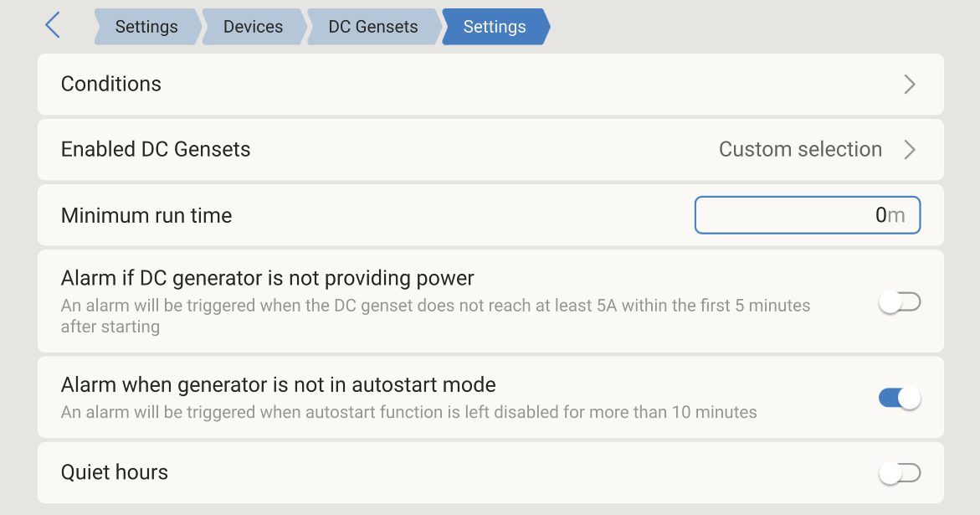
Task: Click the Quiet hours label
Action: 115,472
